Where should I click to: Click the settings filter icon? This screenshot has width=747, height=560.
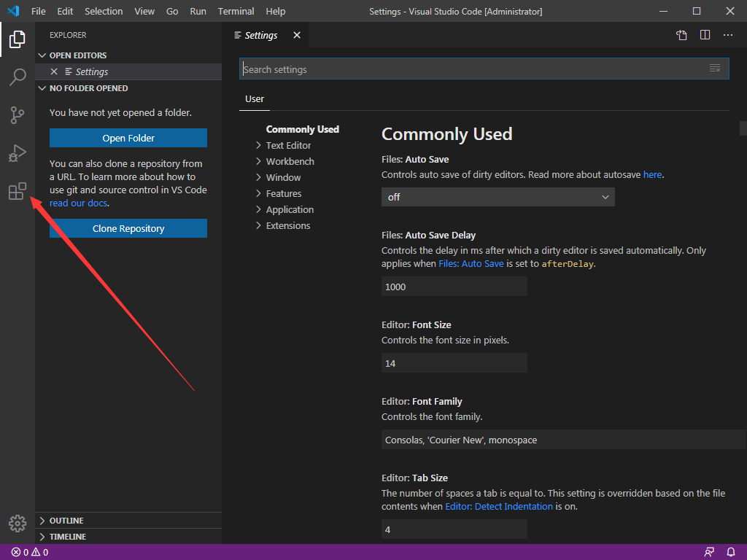714,66
